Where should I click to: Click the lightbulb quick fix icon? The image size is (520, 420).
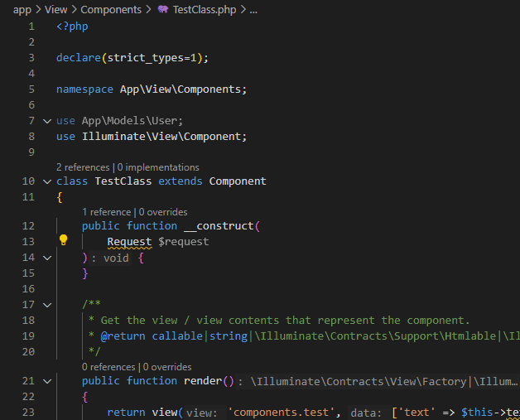pyautogui.click(x=63, y=241)
